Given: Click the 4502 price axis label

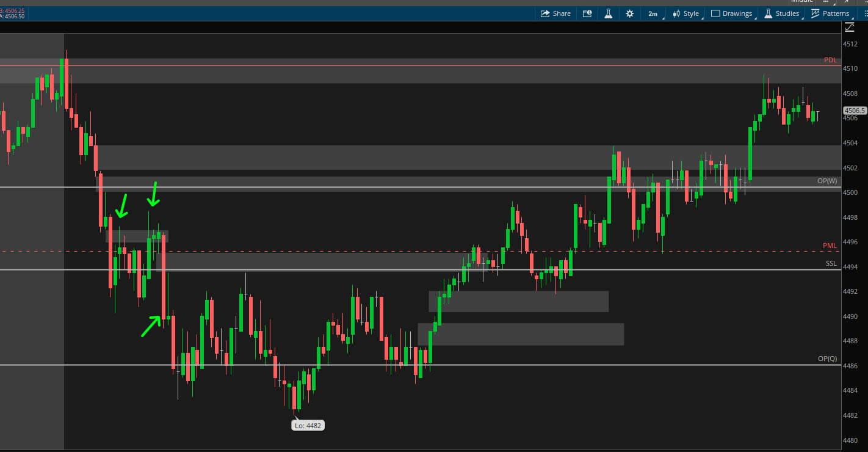Looking at the screenshot, I should (x=850, y=167).
